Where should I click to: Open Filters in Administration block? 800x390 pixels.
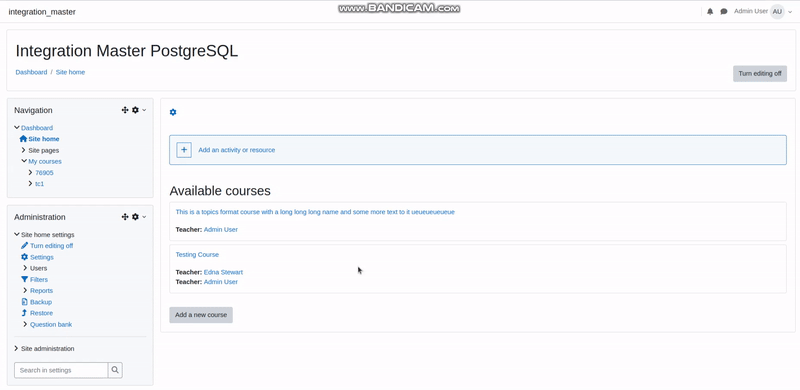(x=39, y=280)
